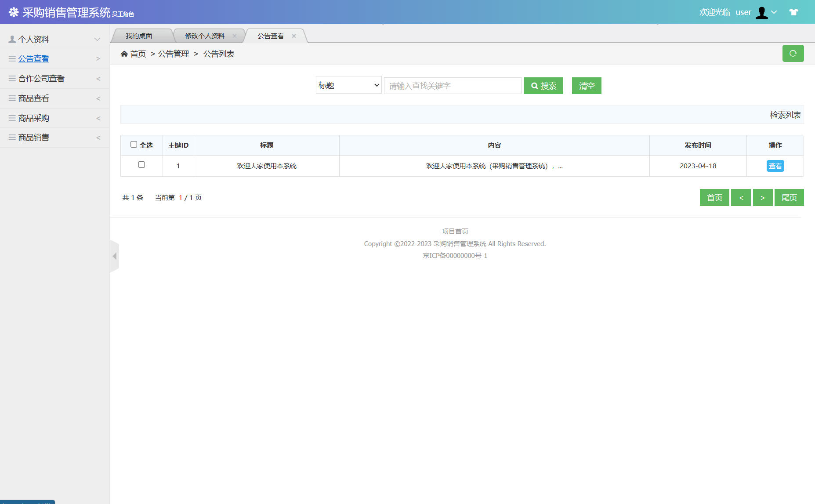Image resolution: width=815 pixels, height=504 pixels.
Task: Refresh the page with the green reload icon
Action: coord(793,53)
